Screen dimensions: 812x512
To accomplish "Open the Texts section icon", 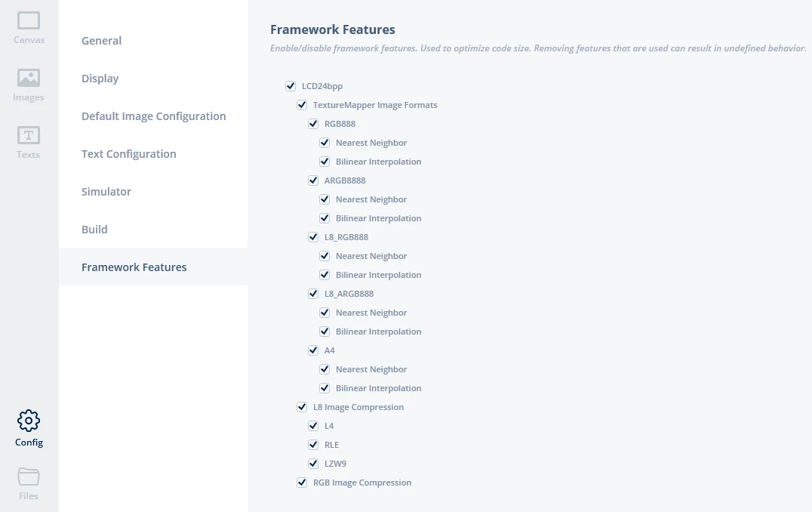I will (x=29, y=135).
